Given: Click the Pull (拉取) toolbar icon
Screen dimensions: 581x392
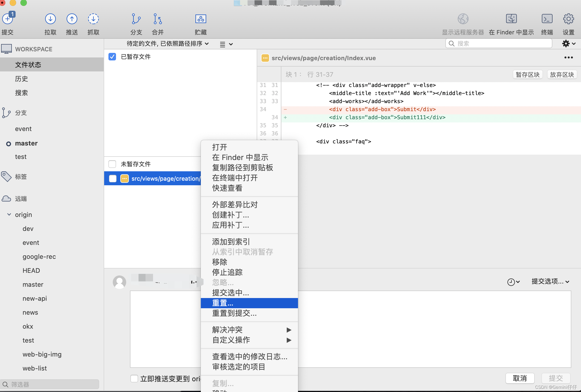Looking at the screenshot, I should [x=50, y=19].
